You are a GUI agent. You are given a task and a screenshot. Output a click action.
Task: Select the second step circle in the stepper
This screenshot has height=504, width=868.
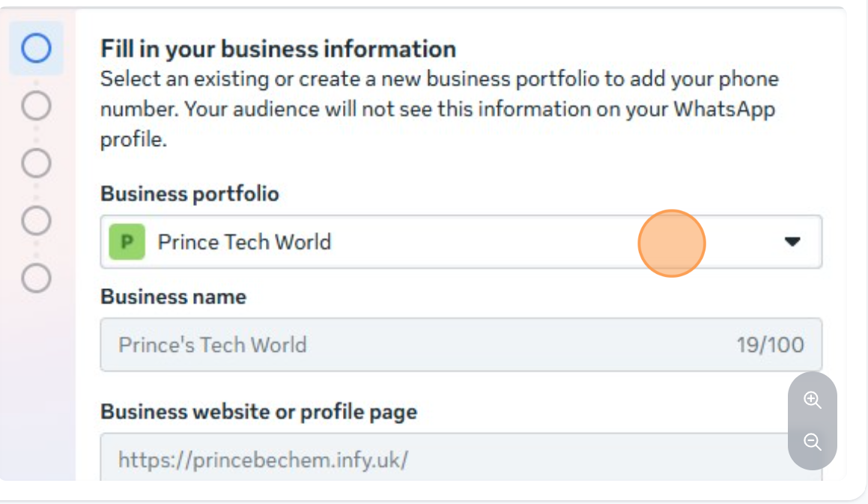click(x=36, y=106)
